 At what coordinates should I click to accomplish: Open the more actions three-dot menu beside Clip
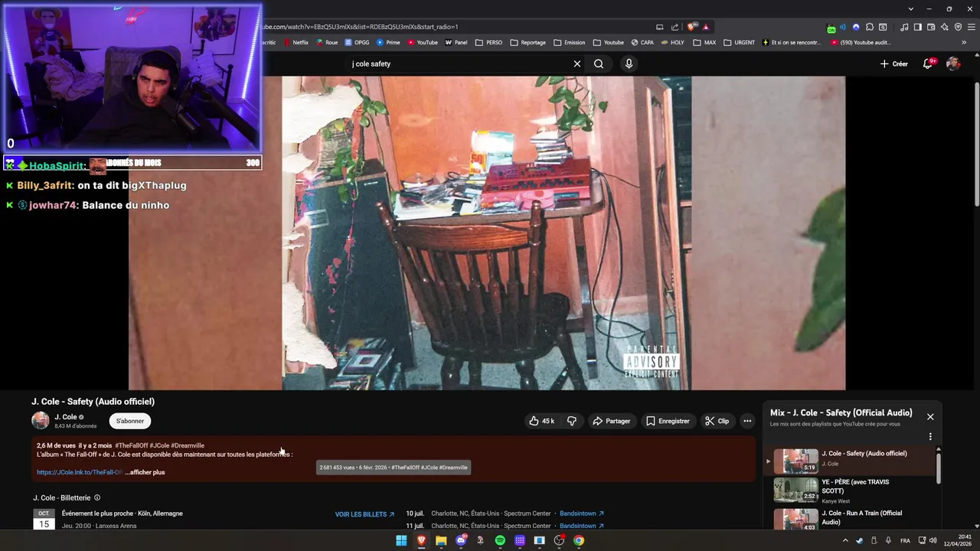(747, 421)
